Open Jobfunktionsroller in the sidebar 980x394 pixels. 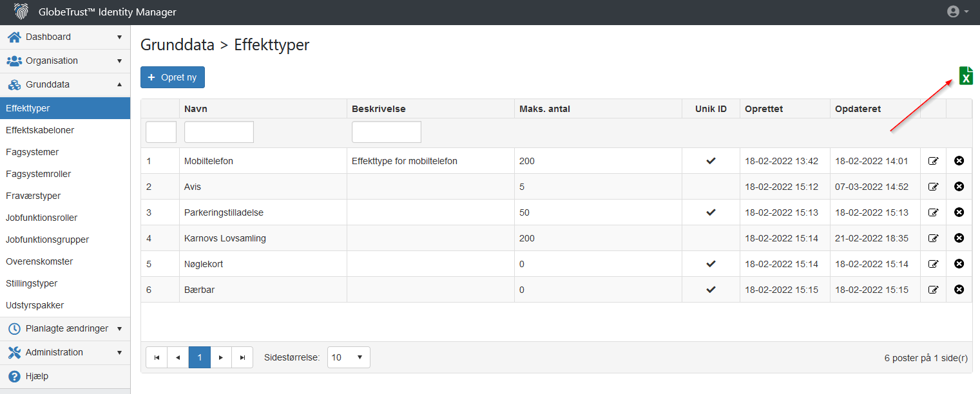[x=65, y=218]
